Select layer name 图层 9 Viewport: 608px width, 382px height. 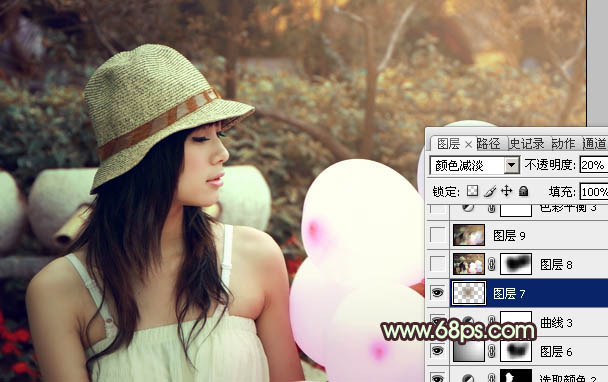[x=510, y=235]
